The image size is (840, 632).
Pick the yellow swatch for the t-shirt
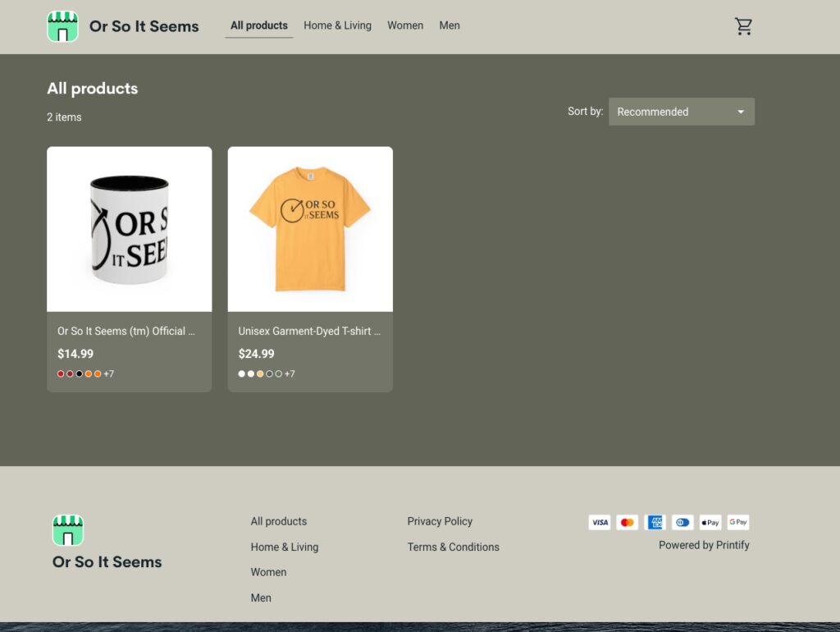(261, 373)
